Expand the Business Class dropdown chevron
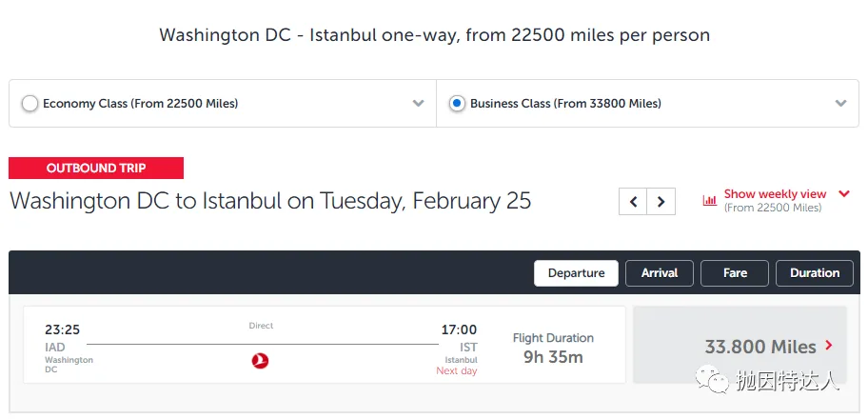868x419 pixels. click(841, 104)
